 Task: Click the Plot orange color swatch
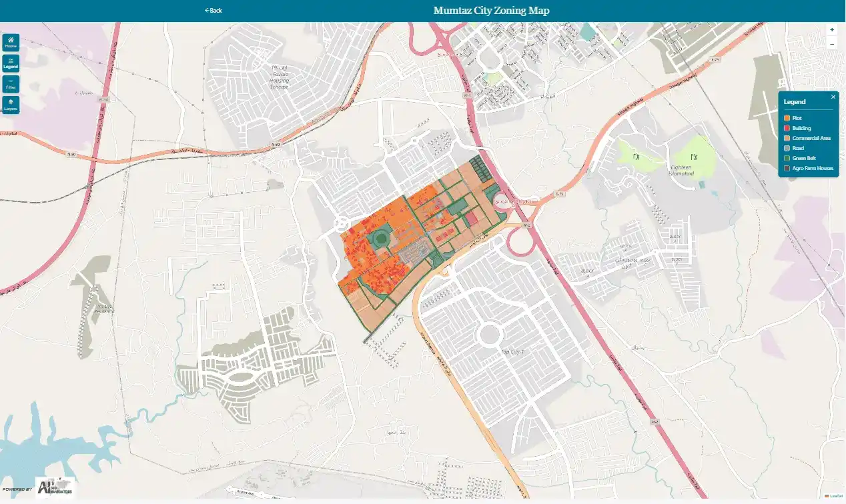(x=787, y=118)
